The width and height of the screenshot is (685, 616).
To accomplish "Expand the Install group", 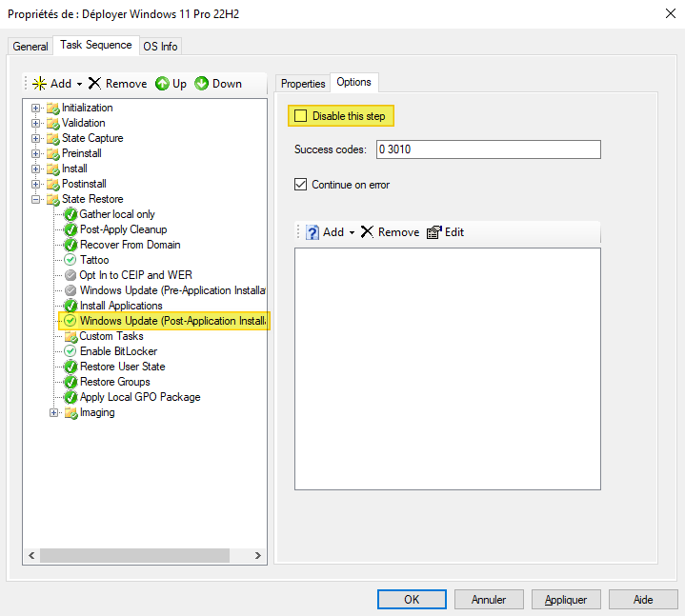I will (x=36, y=169).
